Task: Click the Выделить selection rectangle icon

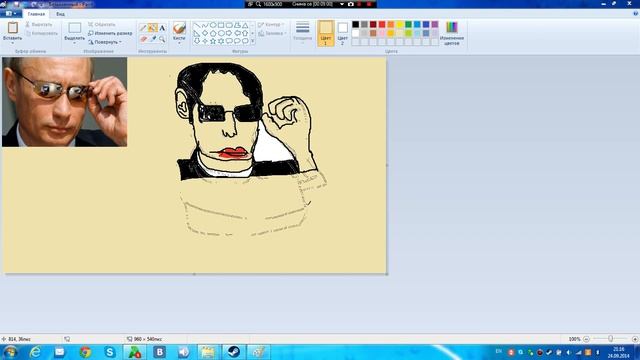Action: point(75,28)
